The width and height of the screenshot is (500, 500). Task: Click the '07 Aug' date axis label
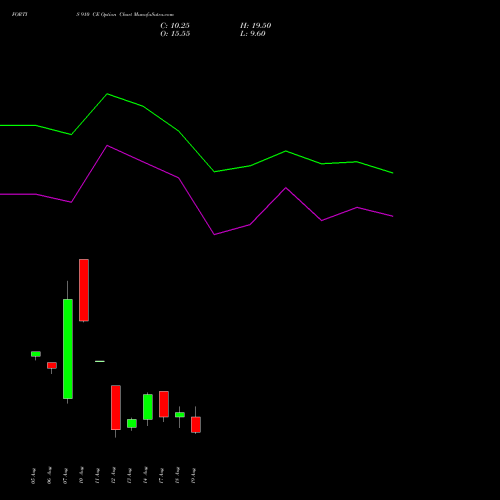point(65,476)
